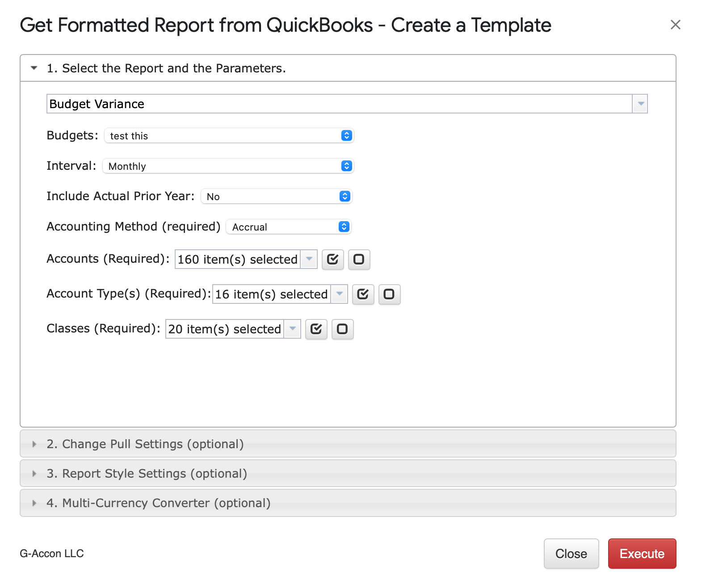Click the G-Accon LLC text
The image size is (706, 588).
52,554
